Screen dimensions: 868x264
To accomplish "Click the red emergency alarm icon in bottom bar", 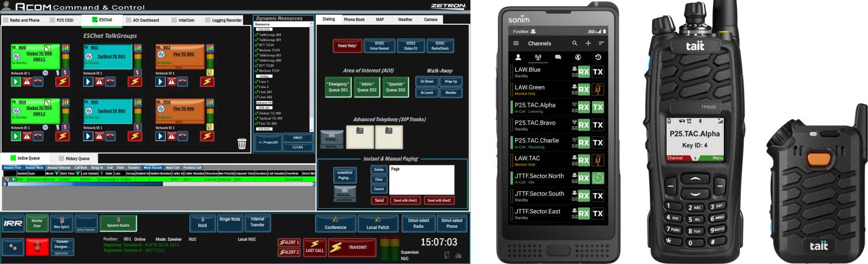I will [38, 247].
